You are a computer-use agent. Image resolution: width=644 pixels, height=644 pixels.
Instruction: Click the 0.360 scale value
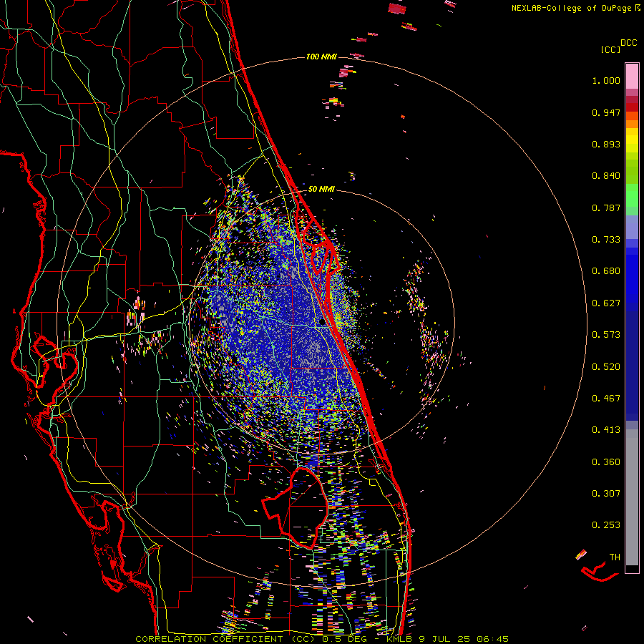pos(606,462)
